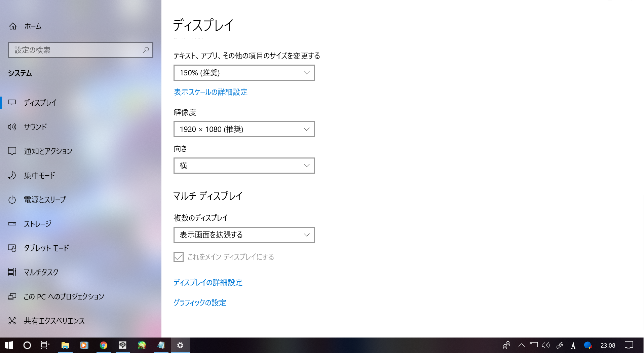
Task: Open この PC へのプロジェクション settings
Action: 81,296
